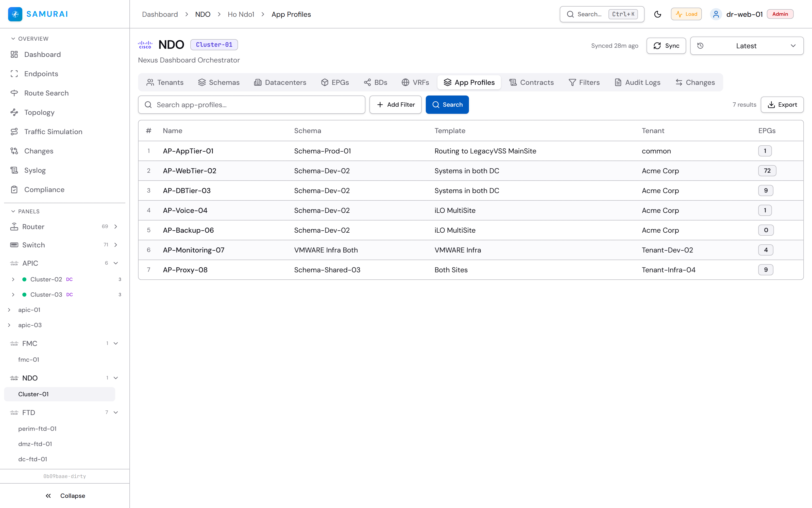Click the APIC Cisco icon
This screenshot has height=508, width=812.
pyautogui.click(x=14, y=263)
